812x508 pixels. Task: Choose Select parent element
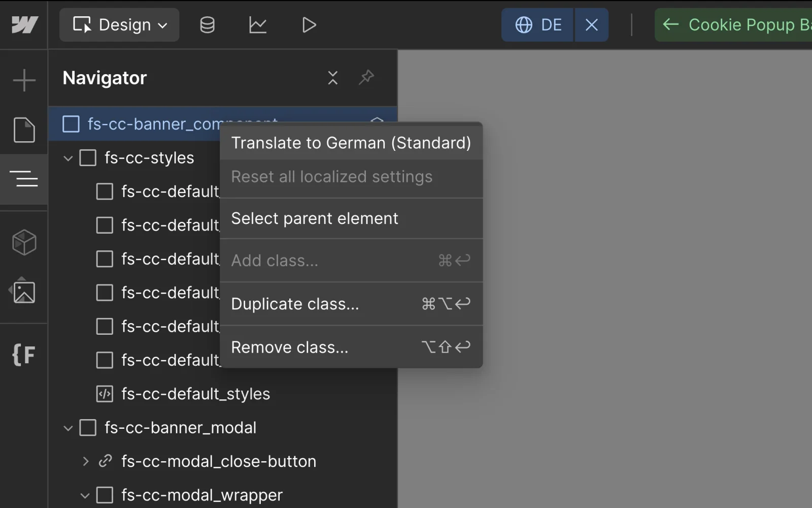(315, 218)
